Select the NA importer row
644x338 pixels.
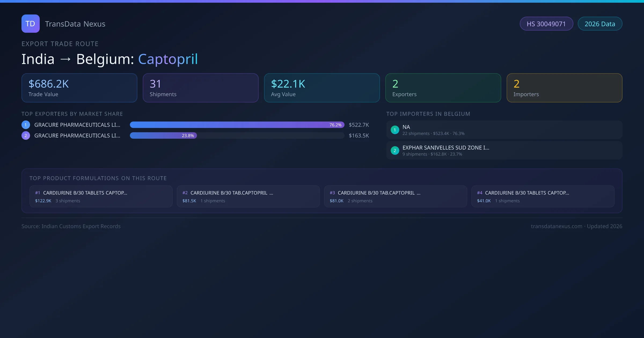tap(504, 130)
